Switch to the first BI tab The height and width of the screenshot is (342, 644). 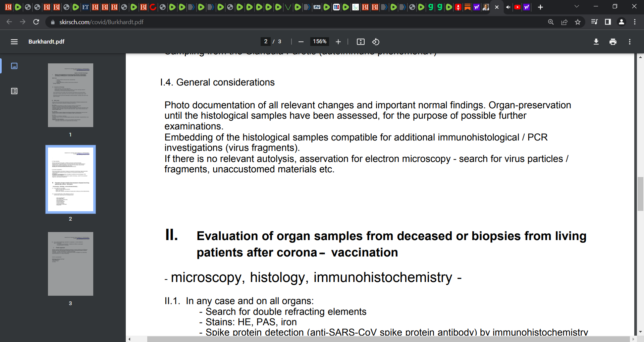(x=8, y=7)
